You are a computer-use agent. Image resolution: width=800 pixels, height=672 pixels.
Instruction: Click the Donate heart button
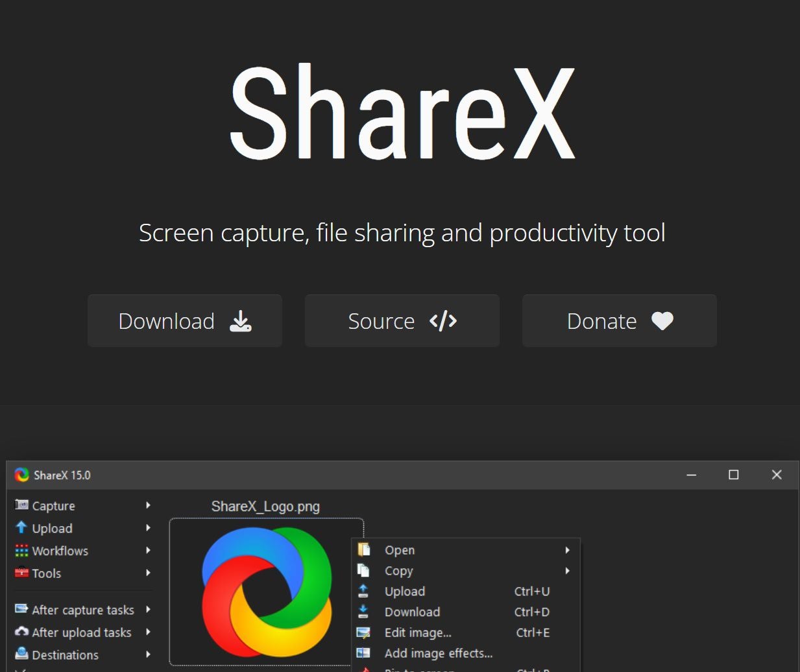pyautogui.click(x=620, y=321)
